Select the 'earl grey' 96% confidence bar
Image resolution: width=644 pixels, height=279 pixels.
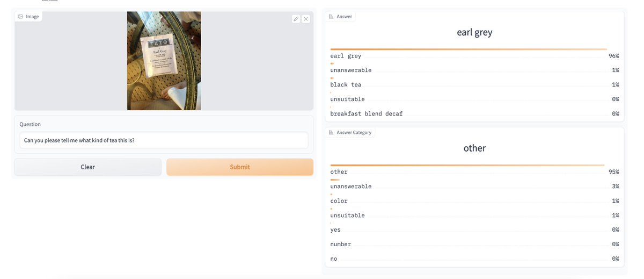tap(469, 49)
